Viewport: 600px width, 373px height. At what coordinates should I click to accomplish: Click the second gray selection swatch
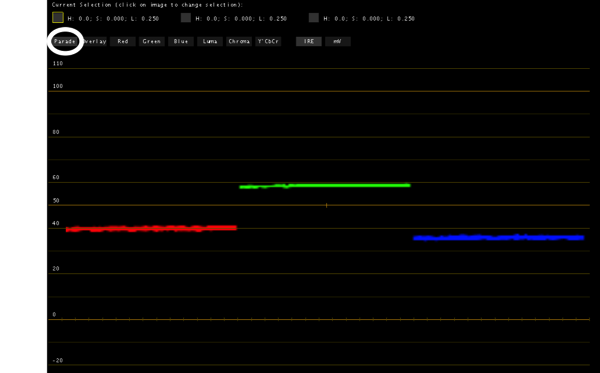click(x=186, y=18)
